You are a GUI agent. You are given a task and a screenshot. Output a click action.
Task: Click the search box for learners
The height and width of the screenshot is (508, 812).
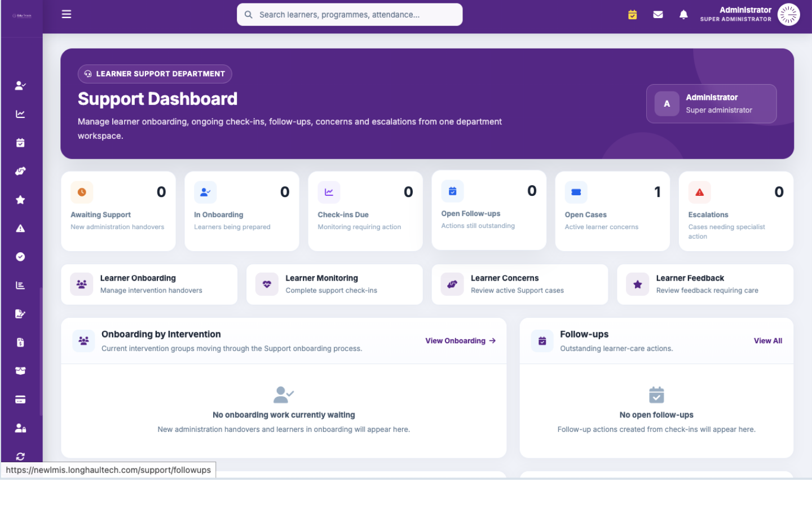(x=350, y=15)
